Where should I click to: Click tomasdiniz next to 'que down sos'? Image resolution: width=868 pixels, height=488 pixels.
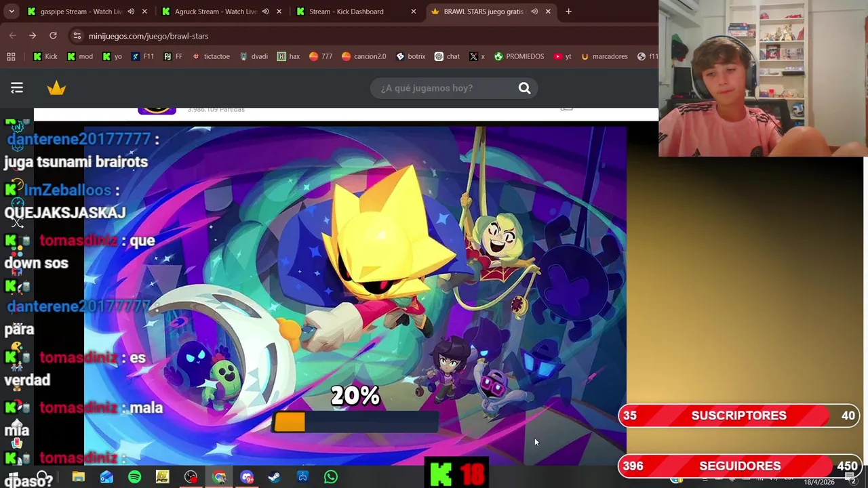click(78, 241)
